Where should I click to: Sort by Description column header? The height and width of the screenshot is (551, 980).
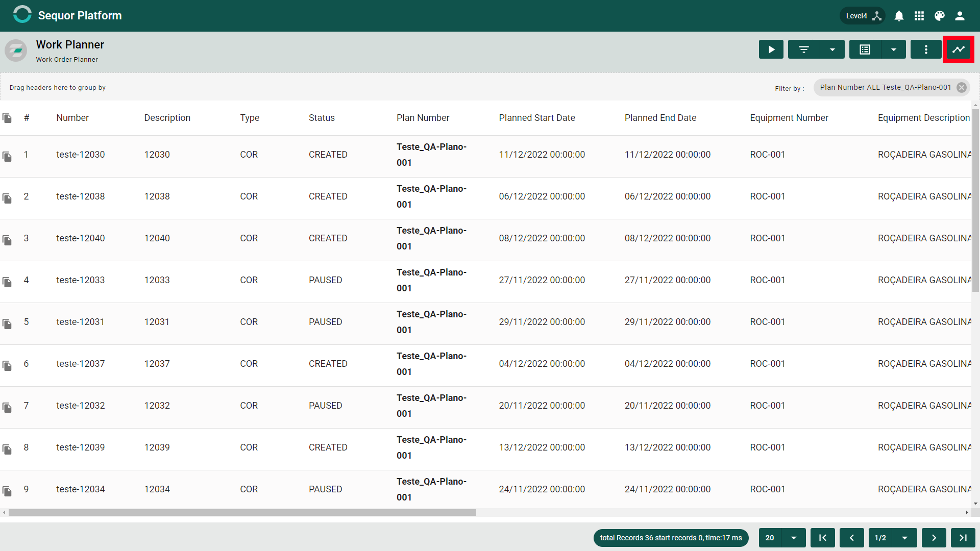coord(167,118)
